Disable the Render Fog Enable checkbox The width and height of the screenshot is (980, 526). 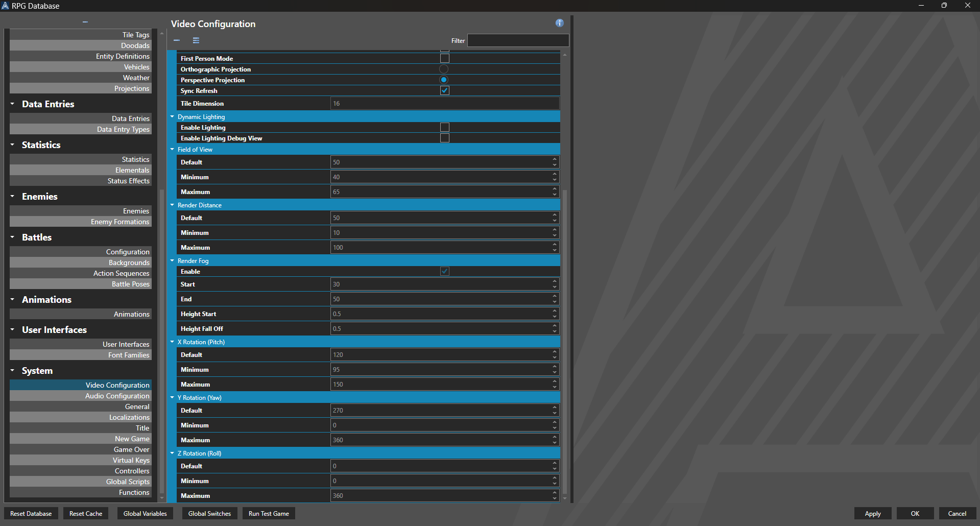pos(444,271)
